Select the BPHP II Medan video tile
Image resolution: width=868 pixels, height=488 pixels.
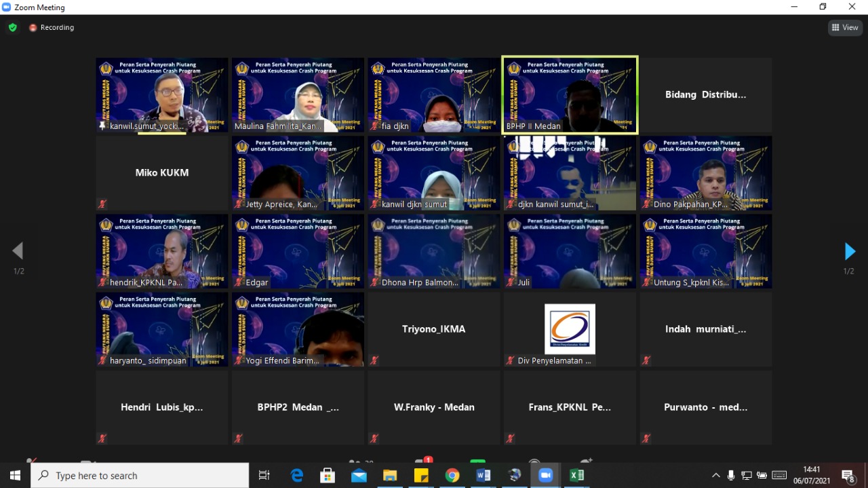(570, 95)
